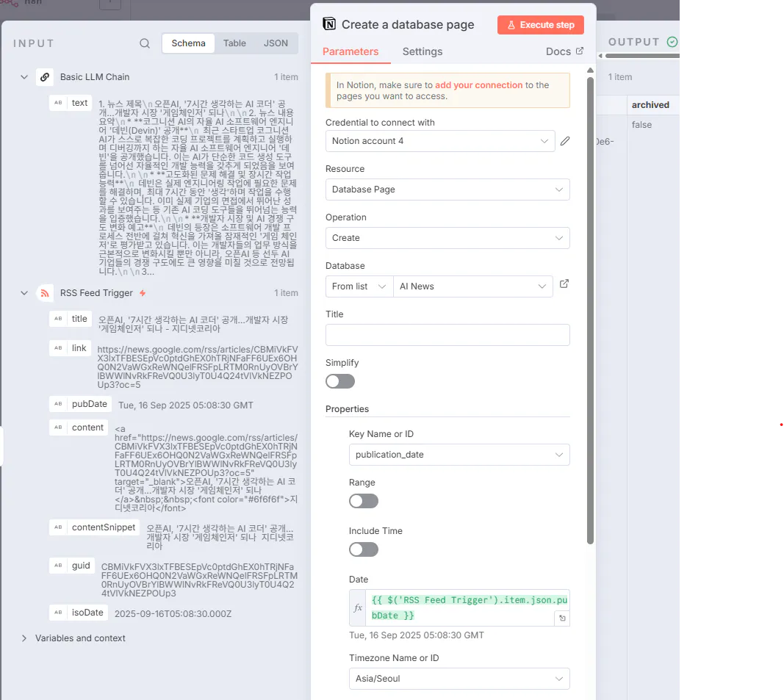Toggle the Simplify switch
Screen dimensions: 784x700
[340, 381]
